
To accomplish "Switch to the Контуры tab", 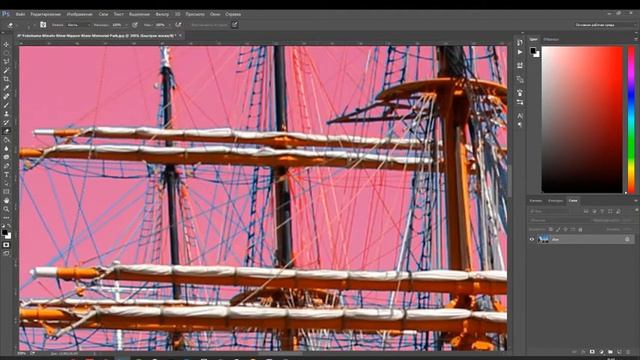I will tap(555, 200).
